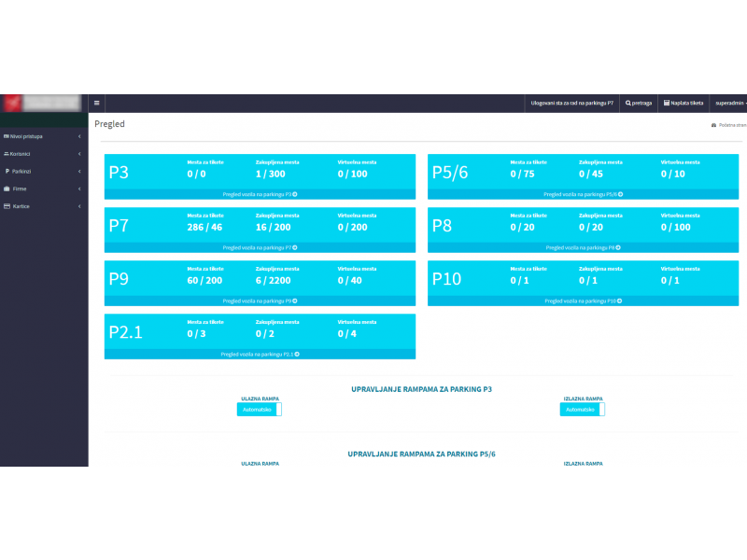The image size is (747, 560).
Task: Click the 6 / 2200 leased value
Action: tap(273, 281)
